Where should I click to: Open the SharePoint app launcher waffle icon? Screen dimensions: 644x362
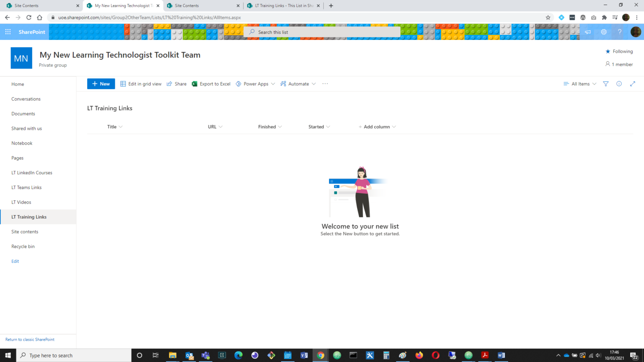(x=8, y=32)
